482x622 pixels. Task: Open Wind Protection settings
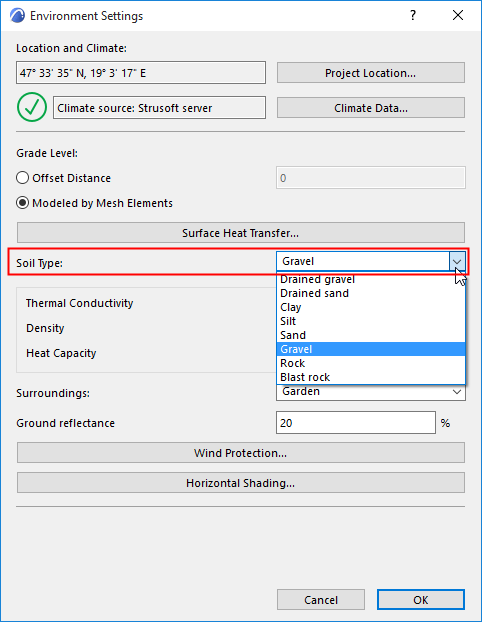[x=240, y=453]
